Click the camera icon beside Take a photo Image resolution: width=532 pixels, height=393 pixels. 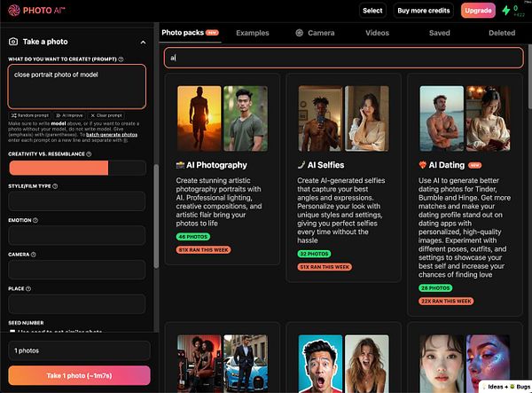tap(13, 42)
